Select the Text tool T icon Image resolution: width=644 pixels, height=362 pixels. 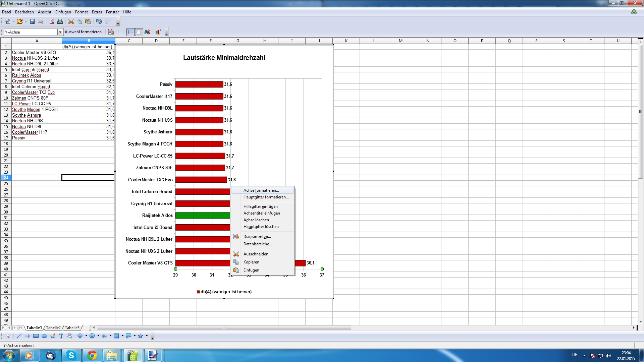[x=61, y=336]
